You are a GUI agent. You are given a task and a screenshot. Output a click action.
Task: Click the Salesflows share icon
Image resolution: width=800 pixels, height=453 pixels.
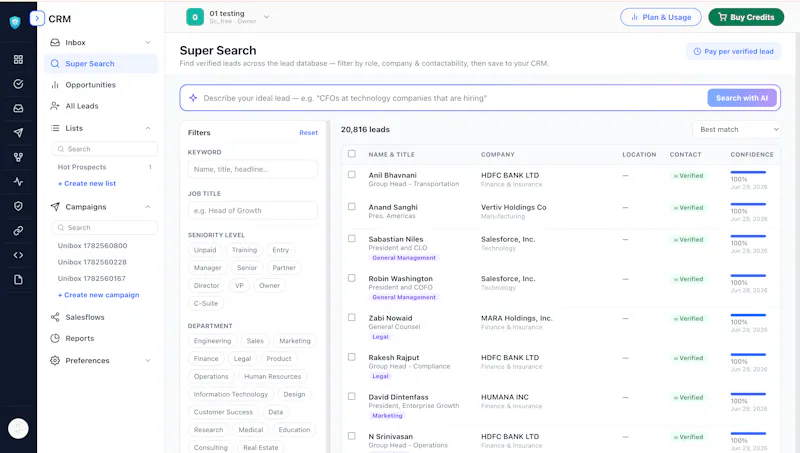click(x=55, y=317)
